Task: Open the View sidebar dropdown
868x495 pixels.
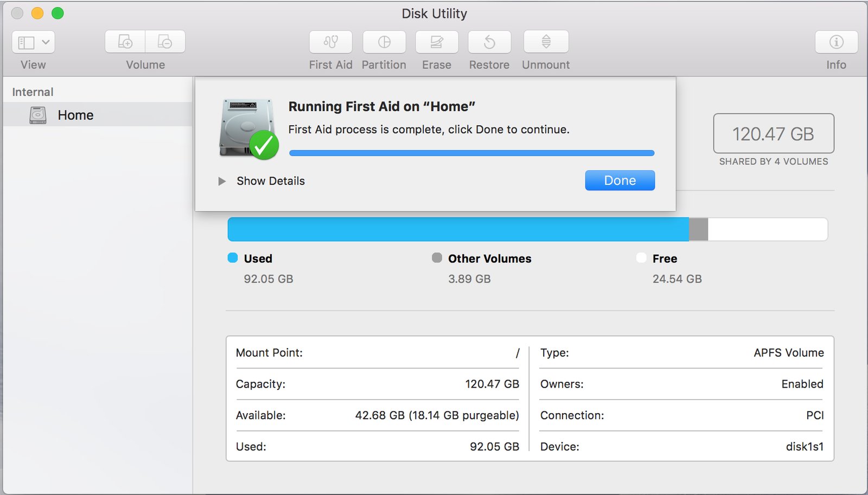Action: 34,42
